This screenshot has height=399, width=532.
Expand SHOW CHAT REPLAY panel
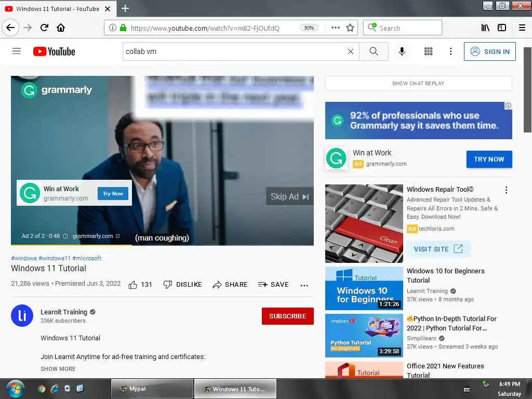(x=418, y=83)
